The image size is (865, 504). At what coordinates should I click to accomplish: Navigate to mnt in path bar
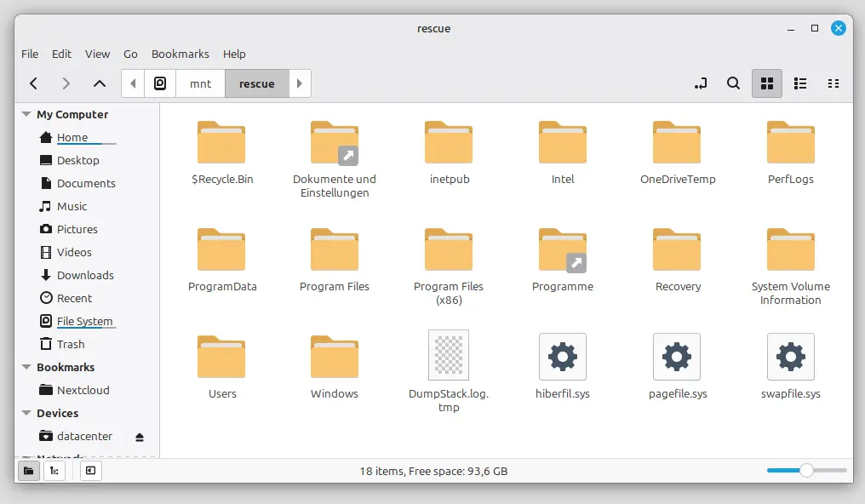coord(200,83)
